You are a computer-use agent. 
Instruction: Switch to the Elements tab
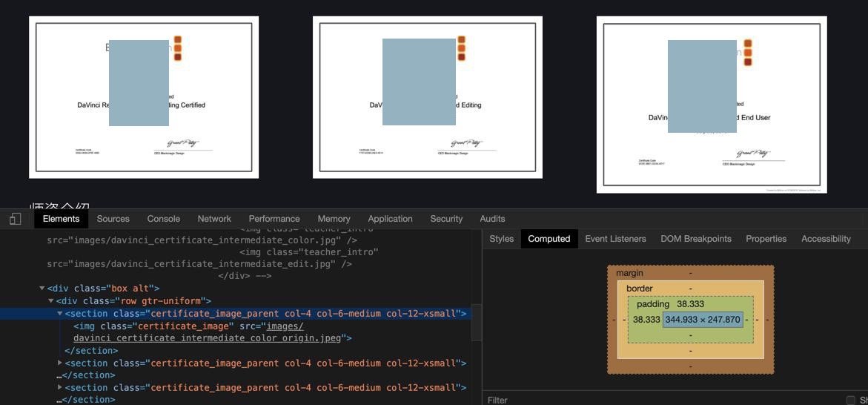tap(61, 219)
